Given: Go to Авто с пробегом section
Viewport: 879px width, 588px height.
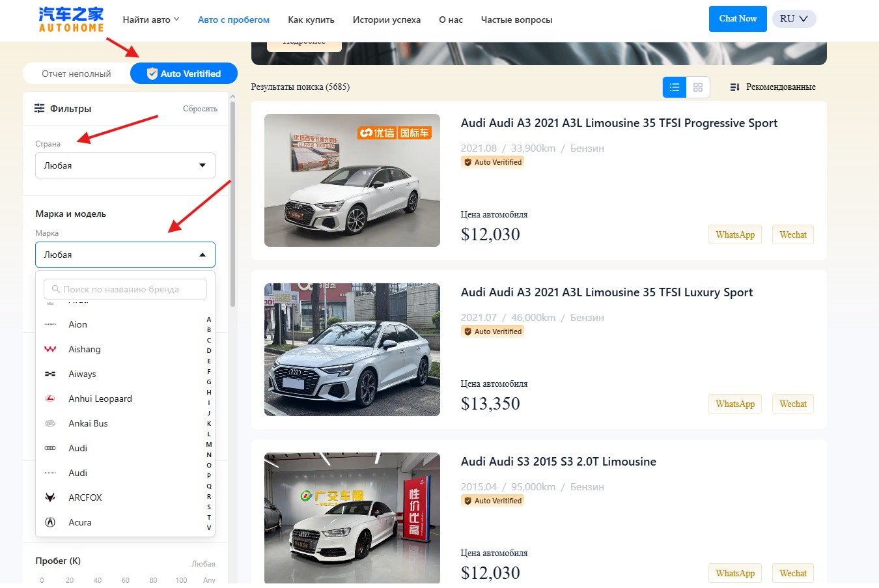Looking at the screenshot, I should (234, 20).
